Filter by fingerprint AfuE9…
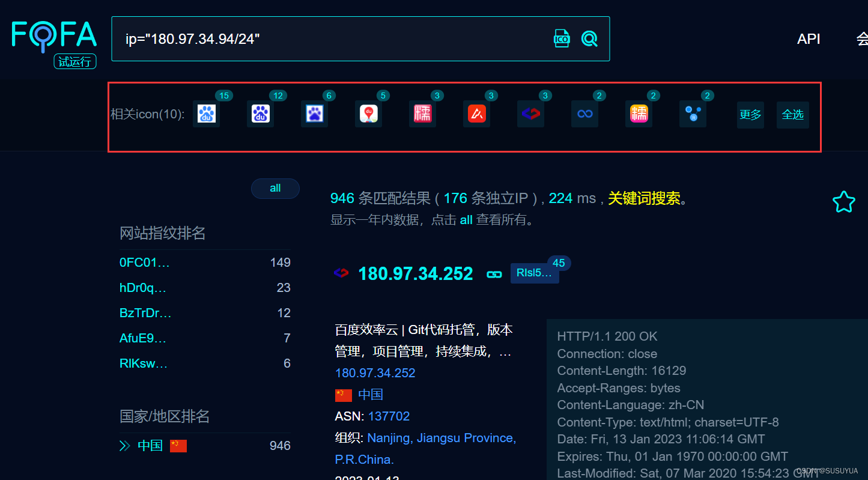Image resolution: width=868 pixels, height=480 pixels. pyautogui.click(x=143, y=338)
